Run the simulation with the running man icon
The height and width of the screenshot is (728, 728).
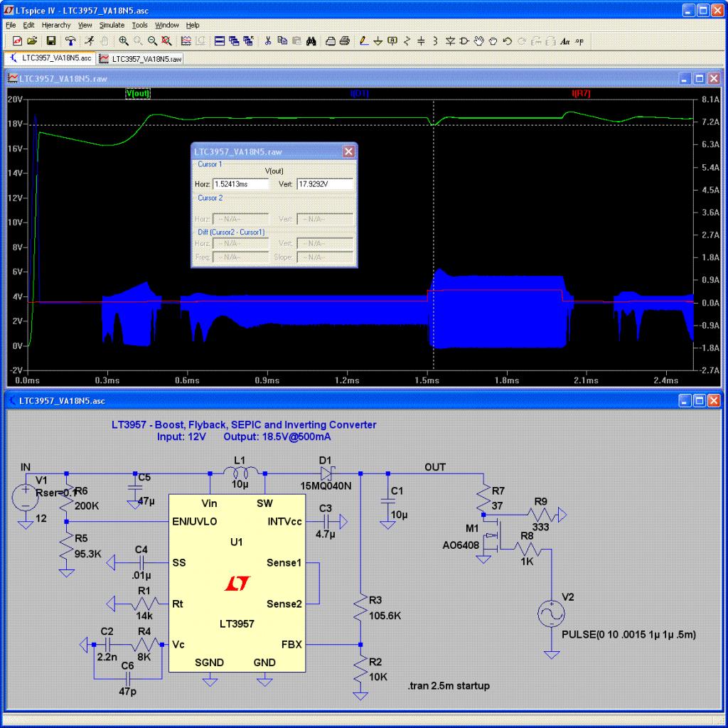[89, 41]
